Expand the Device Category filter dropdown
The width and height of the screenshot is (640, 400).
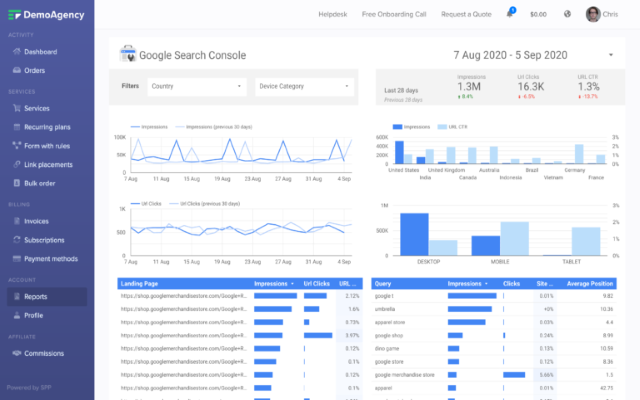click(x=303, y=86)
